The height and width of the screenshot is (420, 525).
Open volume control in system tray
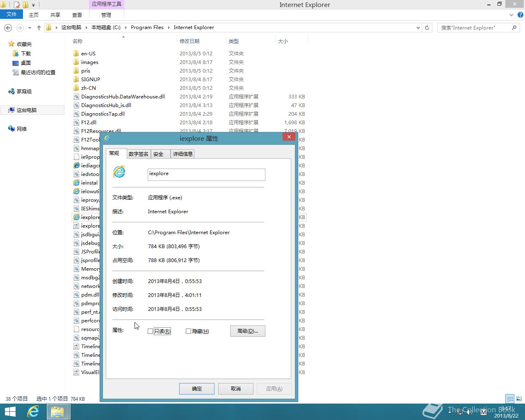469,412
